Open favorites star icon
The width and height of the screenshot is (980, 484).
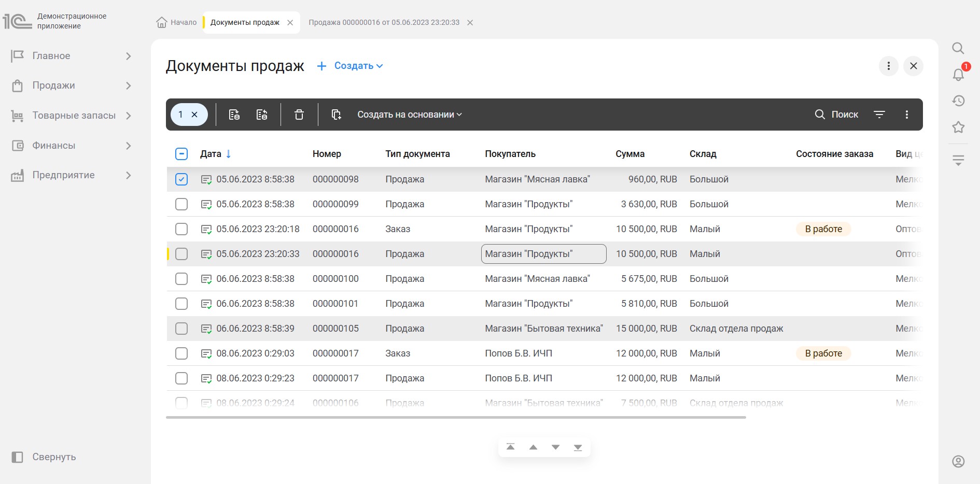(x=958, y=127)
